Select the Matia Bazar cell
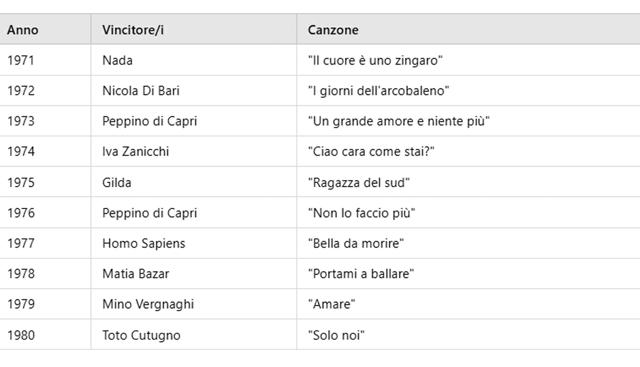This screenshot has height=367, width=640. pos(136,274)
